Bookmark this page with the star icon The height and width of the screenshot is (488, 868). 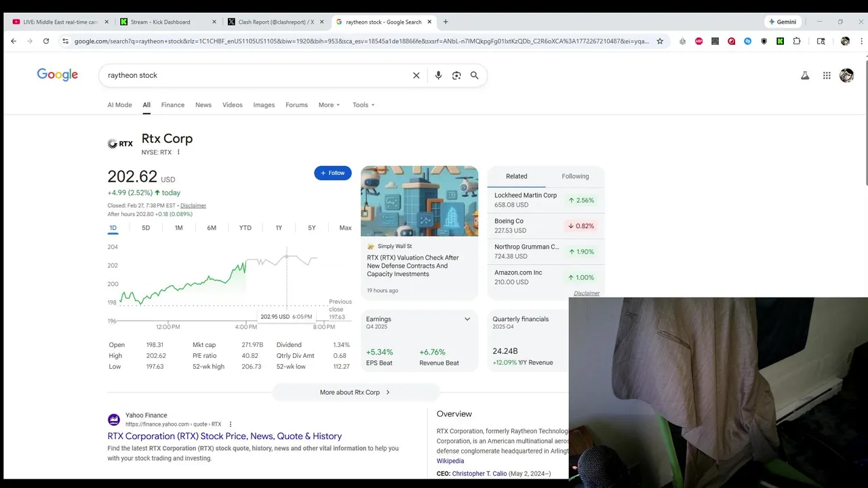[660, 41]
